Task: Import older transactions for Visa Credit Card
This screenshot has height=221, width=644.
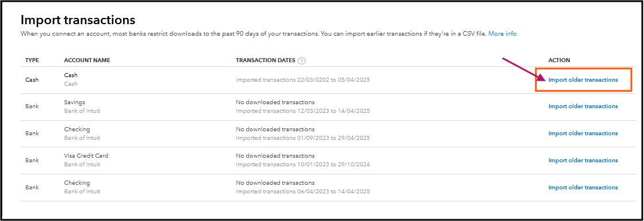Action: tap(583, 160)
